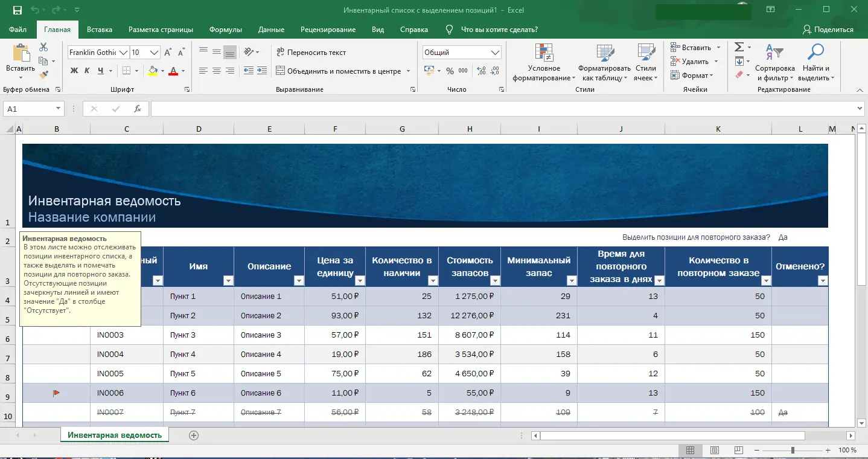This screenshot has width=868, height=459.
Task: Open filter dropdown for Имя column
Action: coord(228,281)
